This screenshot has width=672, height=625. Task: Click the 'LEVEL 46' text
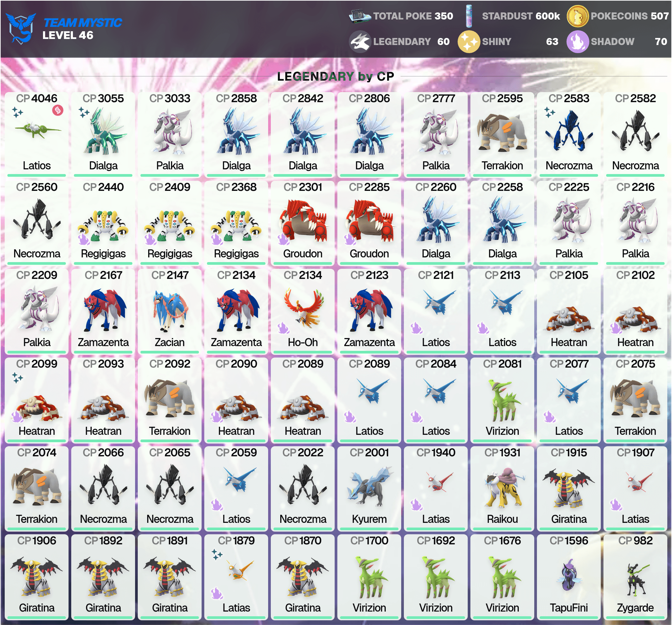click(x=68, y=35)
